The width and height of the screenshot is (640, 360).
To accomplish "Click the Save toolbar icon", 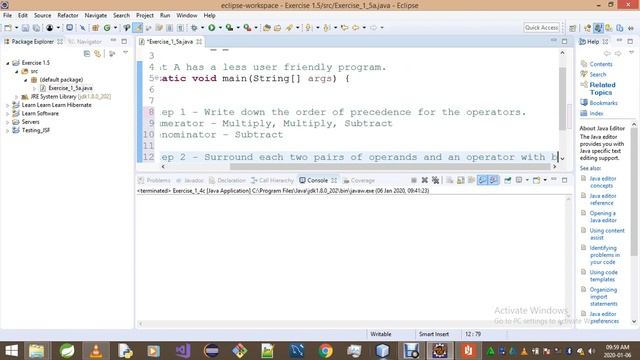I will 25,28.
